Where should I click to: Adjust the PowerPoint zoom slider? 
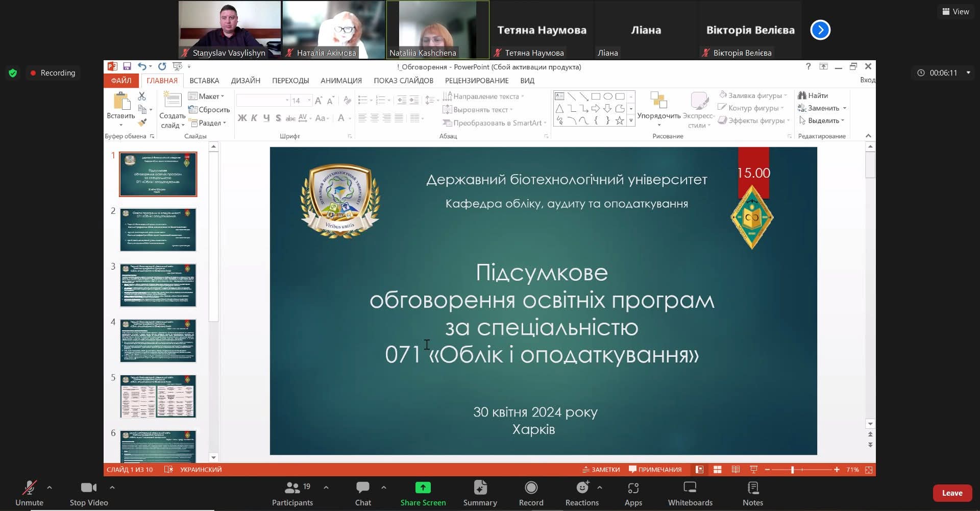(x=792, y=470)
